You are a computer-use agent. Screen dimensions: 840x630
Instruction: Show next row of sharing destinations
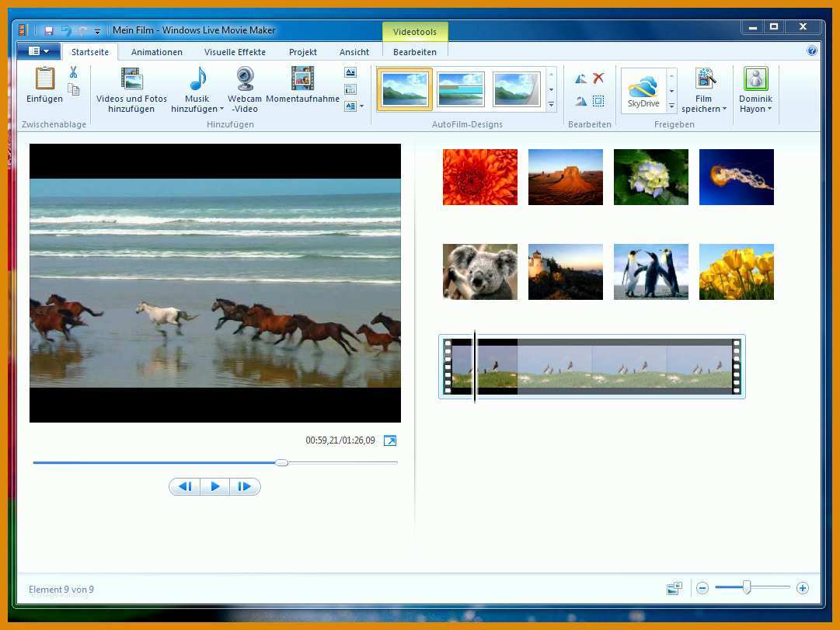click(x=672, y=91)
